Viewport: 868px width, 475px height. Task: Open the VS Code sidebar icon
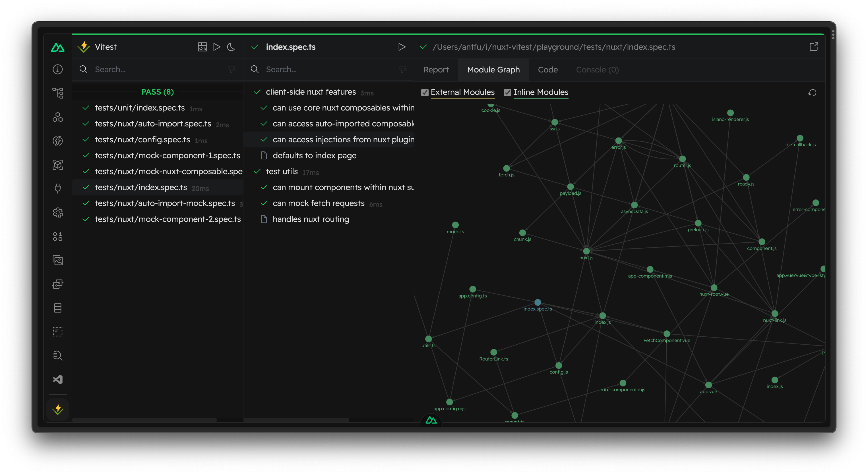pos(58,379)
